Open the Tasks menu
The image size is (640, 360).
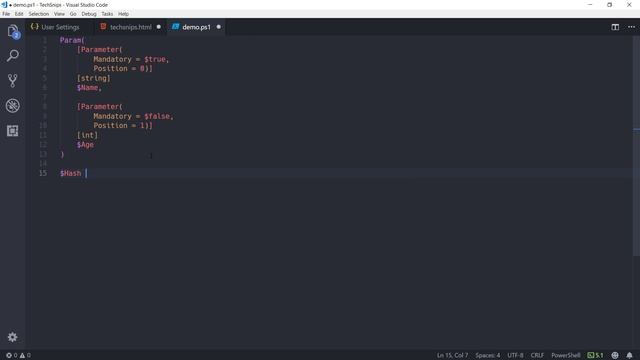tap(107, 14)
